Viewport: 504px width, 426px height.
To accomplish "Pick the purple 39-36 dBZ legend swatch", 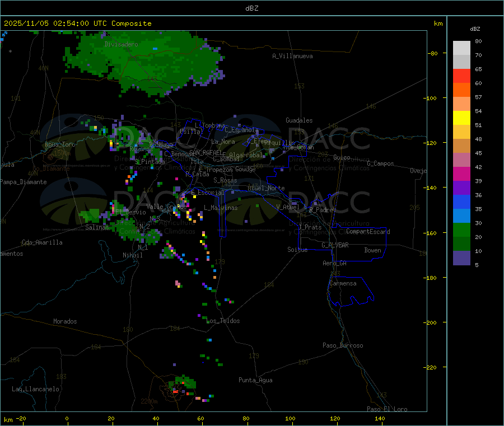I will pos(461,188).
